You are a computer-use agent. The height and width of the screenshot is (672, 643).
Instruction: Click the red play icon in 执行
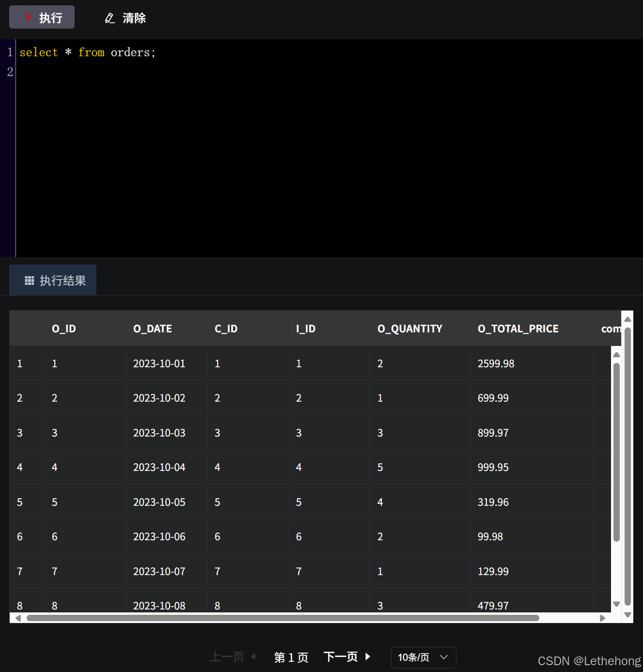coord(29,17)
